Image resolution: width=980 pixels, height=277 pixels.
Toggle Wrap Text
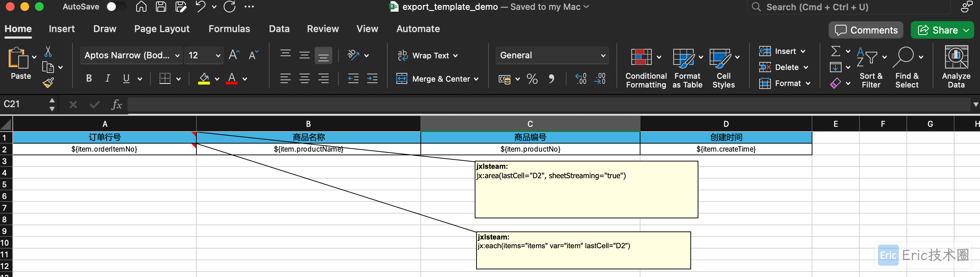pos(427,55)
